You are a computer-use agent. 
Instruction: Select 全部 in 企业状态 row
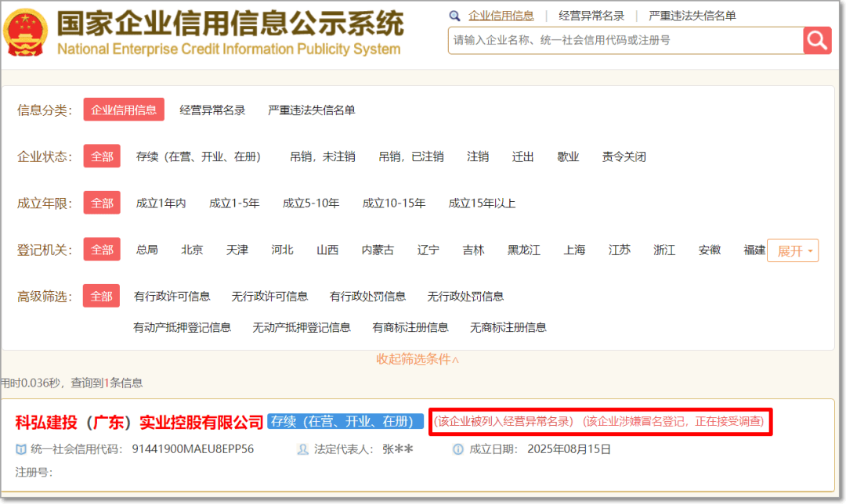(102, 157)
